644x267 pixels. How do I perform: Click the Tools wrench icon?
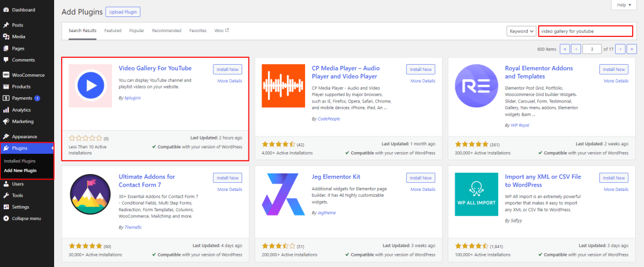6,195
